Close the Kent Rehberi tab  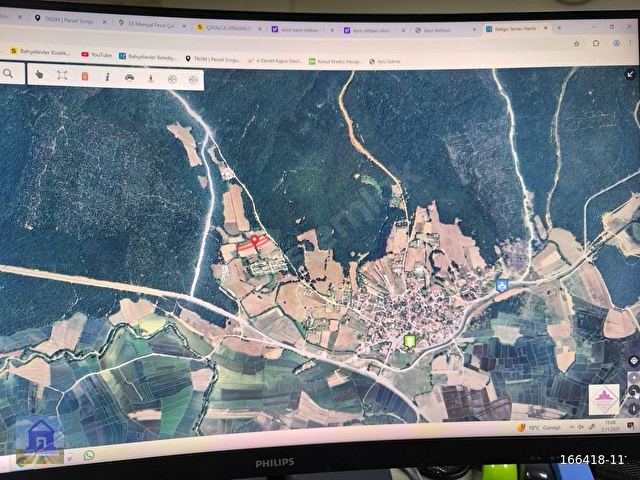pos(474,30)
